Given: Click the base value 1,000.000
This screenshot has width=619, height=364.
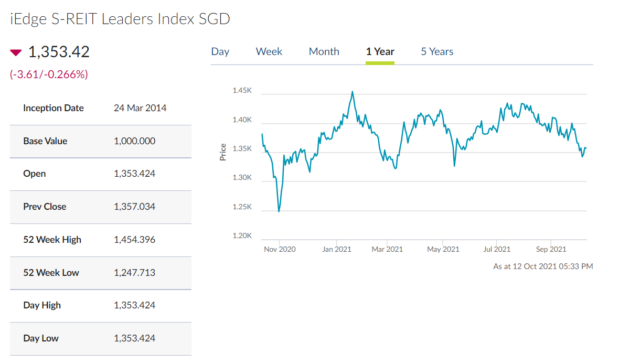Looking at the screenshot, I should pos(135,141).
